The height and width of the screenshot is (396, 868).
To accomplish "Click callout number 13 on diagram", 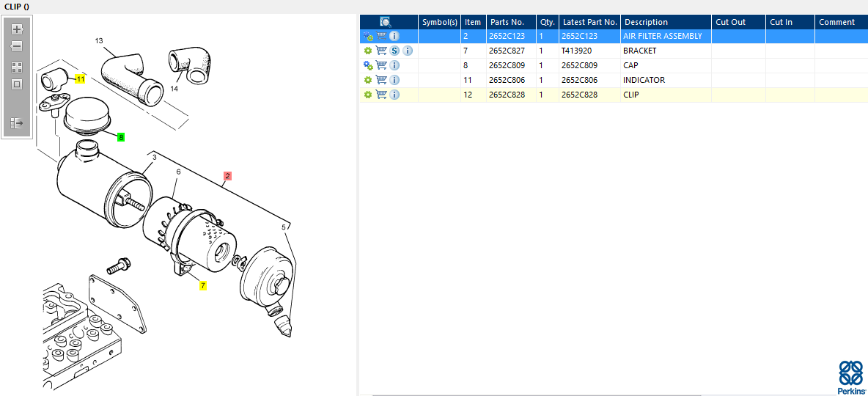I will tap(99, 41).
